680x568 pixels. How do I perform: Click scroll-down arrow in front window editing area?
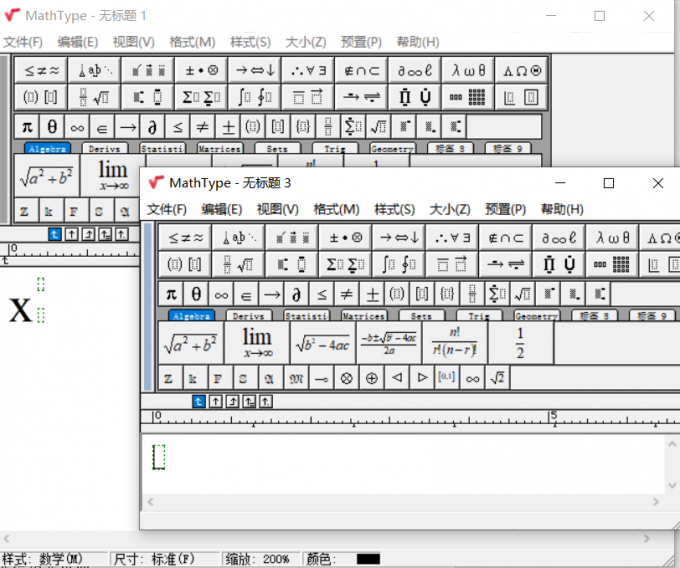tap(672, 485)
